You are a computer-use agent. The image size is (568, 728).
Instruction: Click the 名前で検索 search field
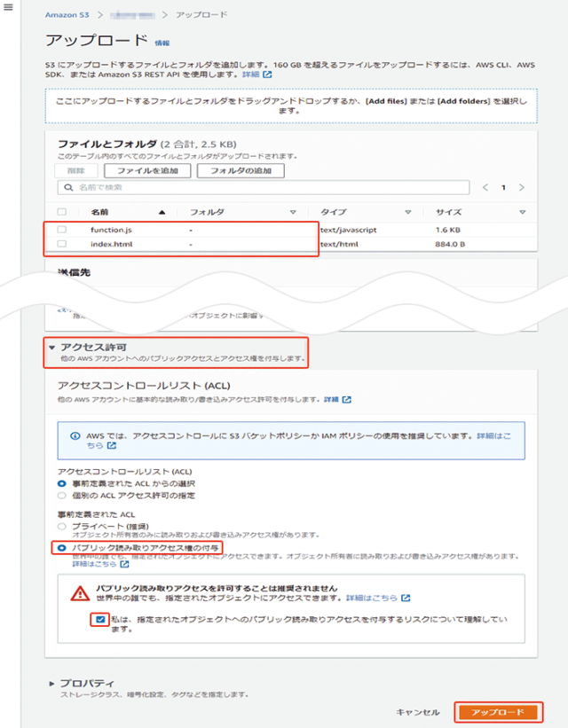tap(266, 188)
